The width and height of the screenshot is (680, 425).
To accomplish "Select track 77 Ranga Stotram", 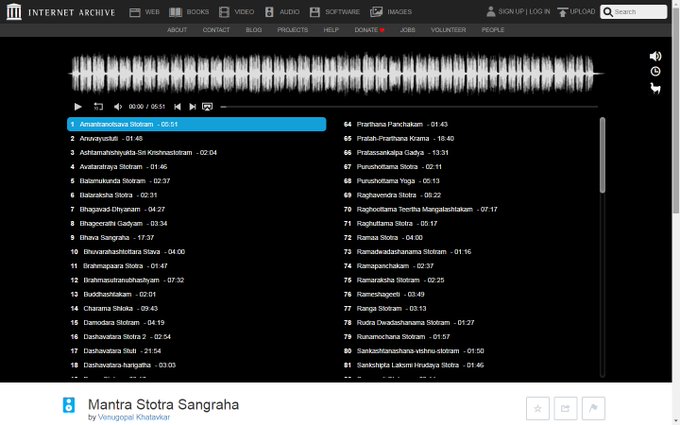I will (x=470, y=308).
